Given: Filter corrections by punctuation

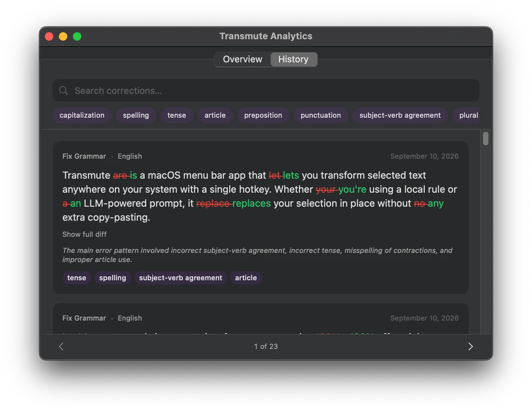Looking at the screenshot, I should (x=321, y=115).
